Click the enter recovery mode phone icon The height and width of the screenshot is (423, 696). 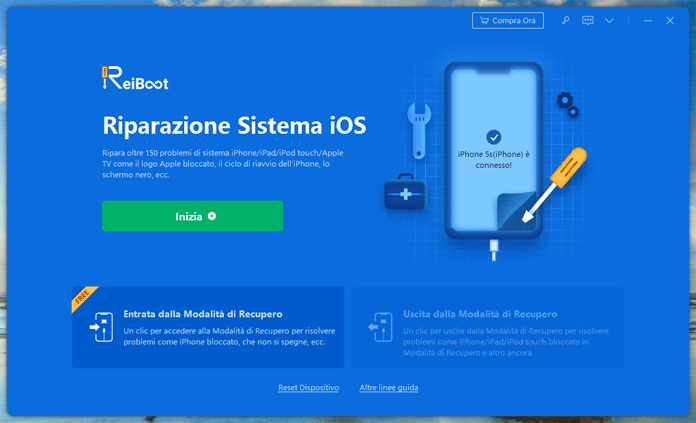pos(102,327)
